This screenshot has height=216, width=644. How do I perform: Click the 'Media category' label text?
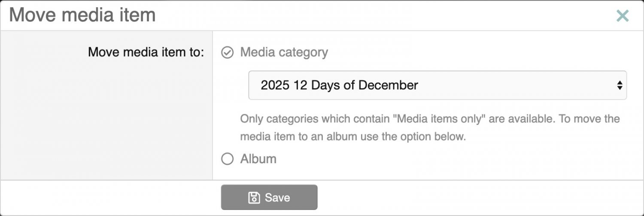click(284, 52)
